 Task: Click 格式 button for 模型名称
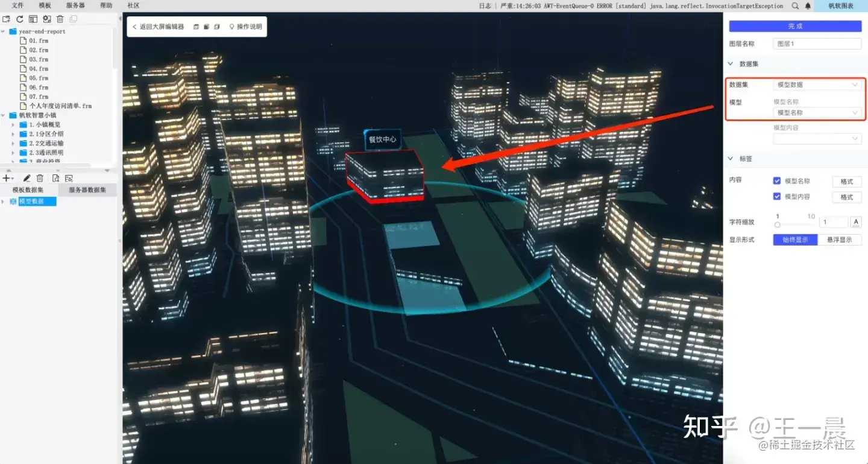pos(847,182)
